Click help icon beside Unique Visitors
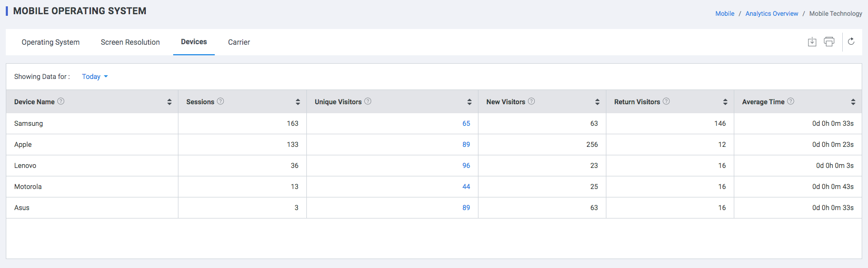 point(368,101)
